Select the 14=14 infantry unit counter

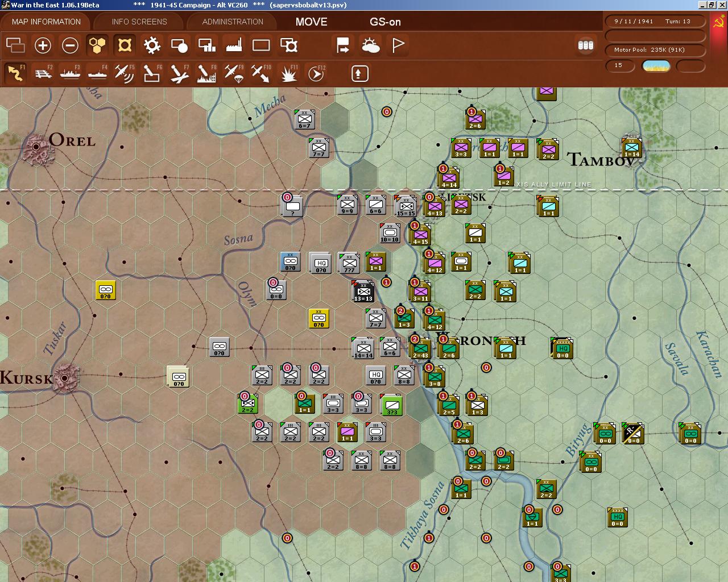point(363,348)
